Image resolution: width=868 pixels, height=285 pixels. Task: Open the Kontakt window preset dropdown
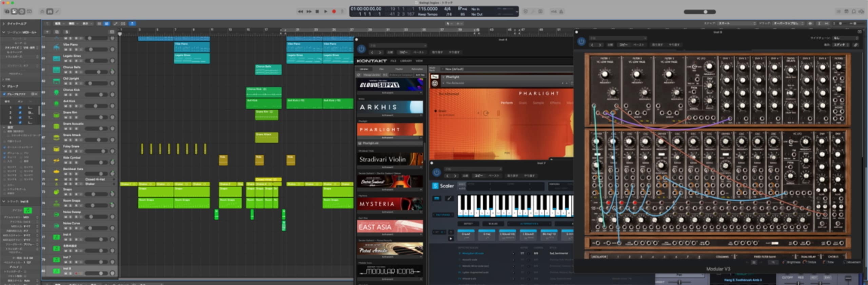click(x=398, y=45)
